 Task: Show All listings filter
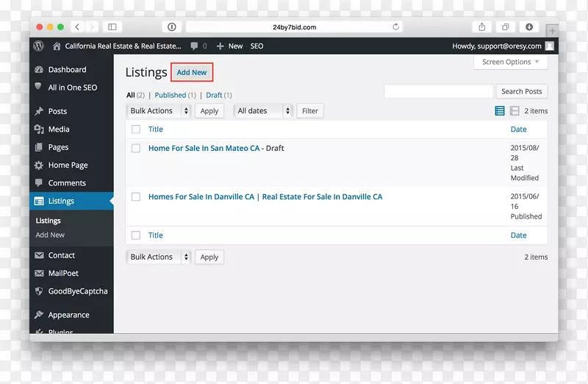(131, 95)
